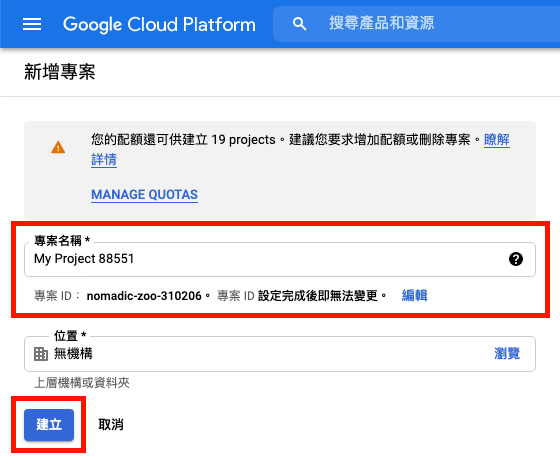560x470 pixels.
Task: Click the search magnifier icon
Action: click(x=299, y=24)
